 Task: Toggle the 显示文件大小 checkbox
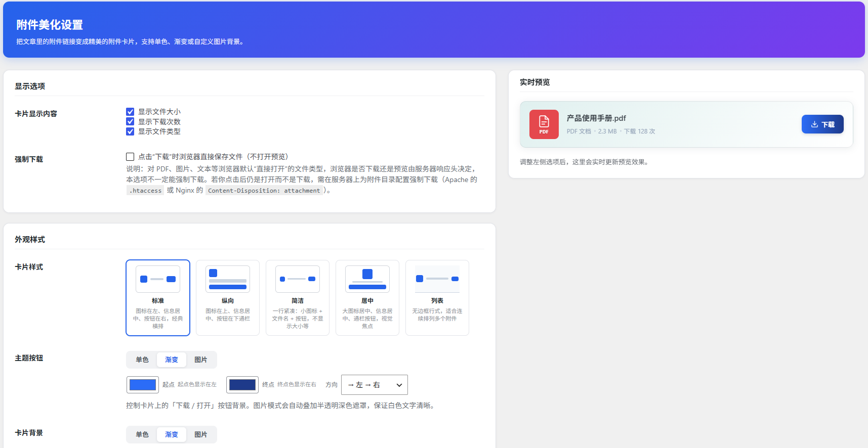pyautogui.click(x=130, y=112)
